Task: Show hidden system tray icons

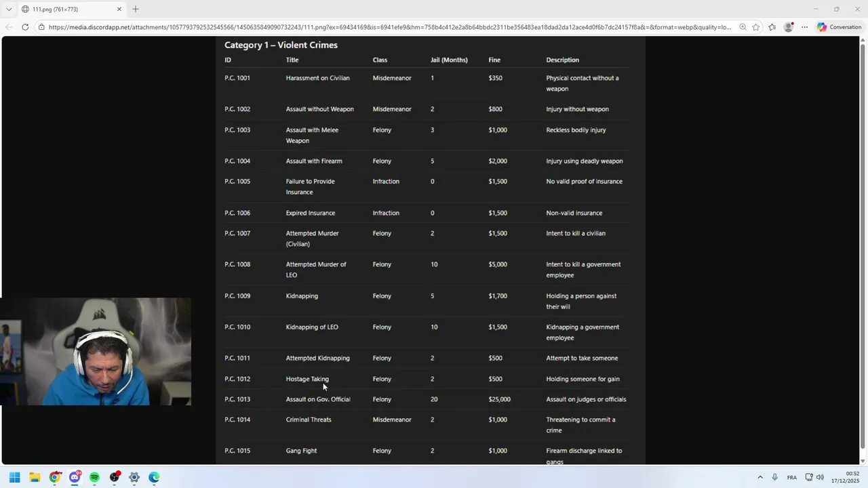Action: [760, 477]
